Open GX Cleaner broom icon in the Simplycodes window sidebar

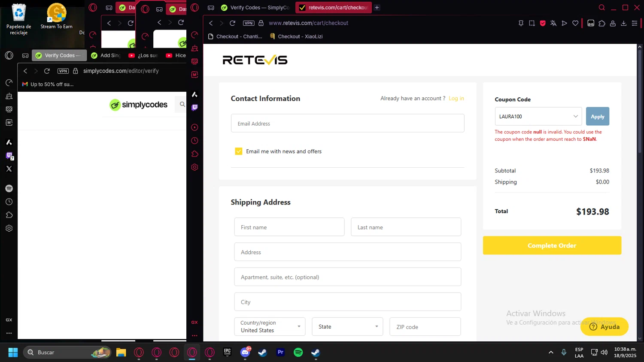[x=9, y=97]
